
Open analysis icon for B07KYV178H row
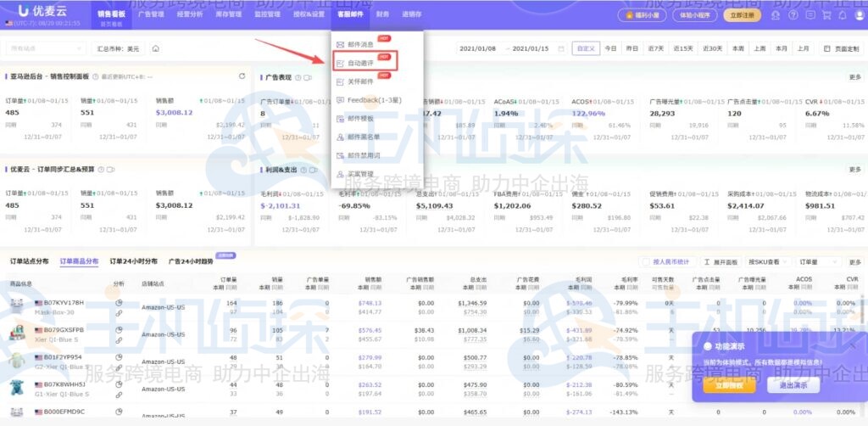click(119, 302)
